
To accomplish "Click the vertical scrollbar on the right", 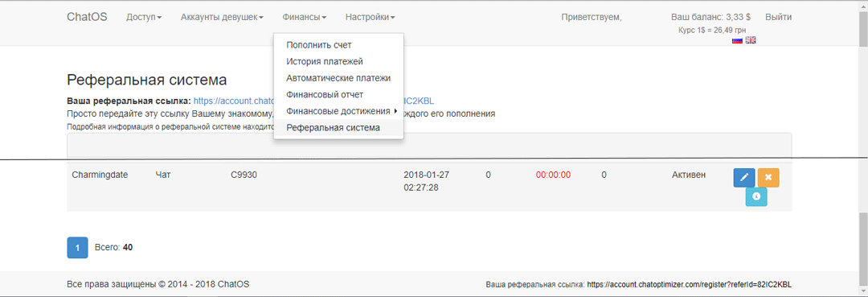I will click(x=863, y=148).
